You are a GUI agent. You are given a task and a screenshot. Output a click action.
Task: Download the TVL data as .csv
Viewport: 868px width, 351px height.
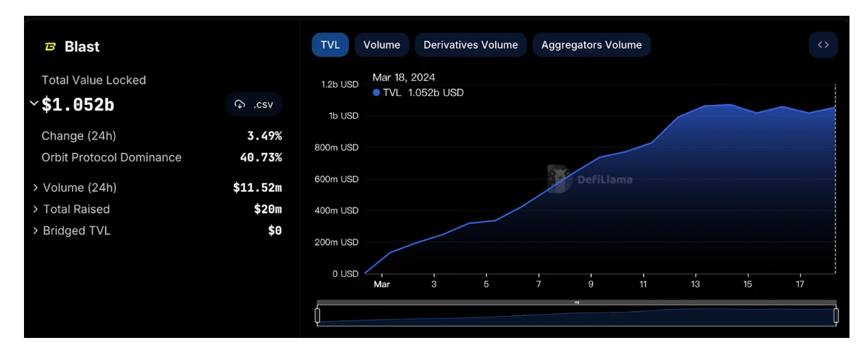tap(254, 104)
